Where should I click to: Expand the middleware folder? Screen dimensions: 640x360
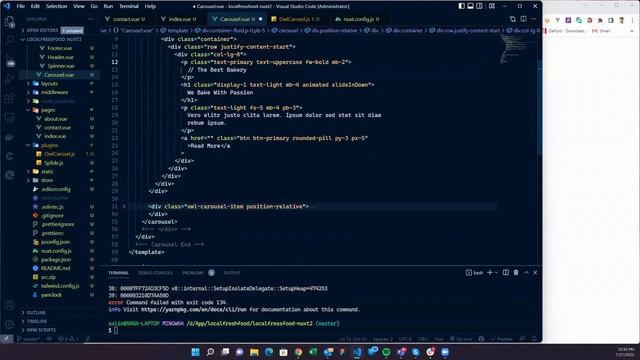point(54,92)
